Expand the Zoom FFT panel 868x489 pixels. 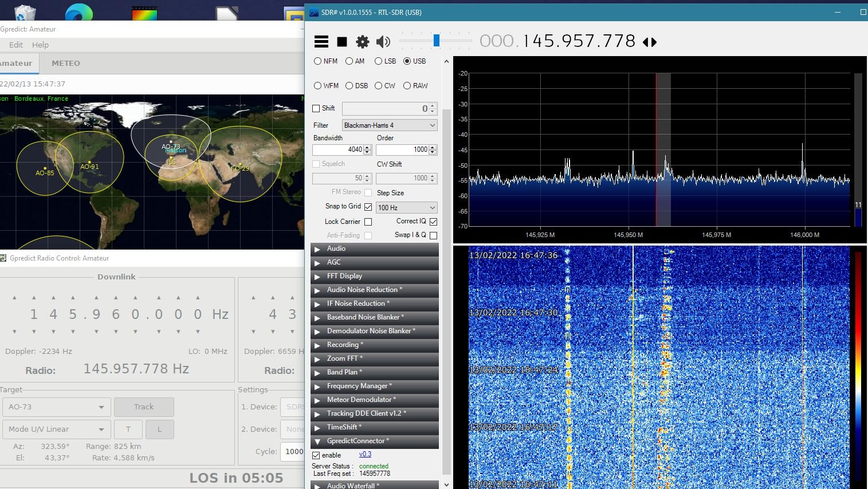(375, 359)
